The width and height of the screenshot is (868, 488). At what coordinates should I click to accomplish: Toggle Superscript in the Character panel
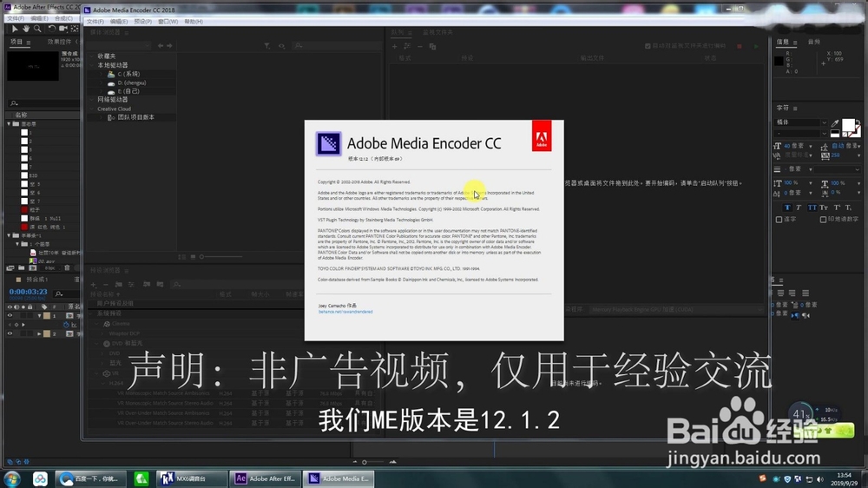[x=837, y=208]
